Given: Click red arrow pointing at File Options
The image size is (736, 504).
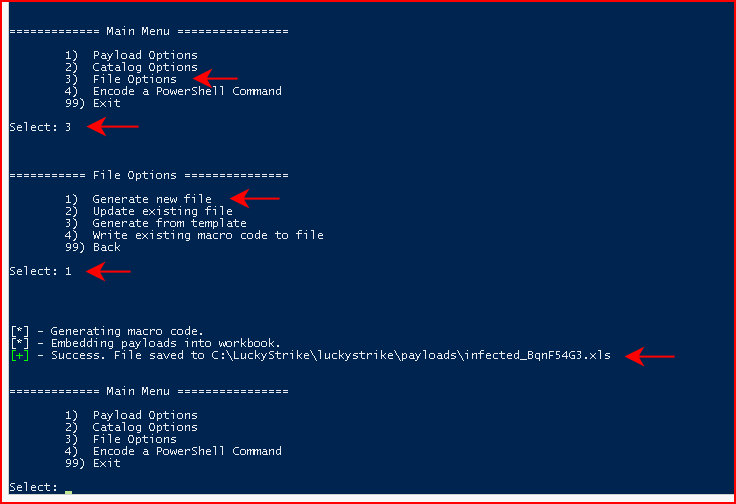Looking at the screenshot, I should tap(215, 78).
